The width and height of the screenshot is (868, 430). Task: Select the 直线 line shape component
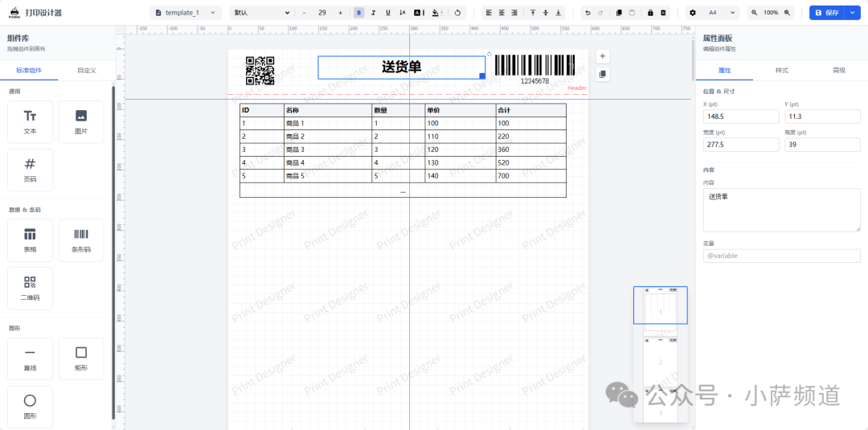(30, 358)
